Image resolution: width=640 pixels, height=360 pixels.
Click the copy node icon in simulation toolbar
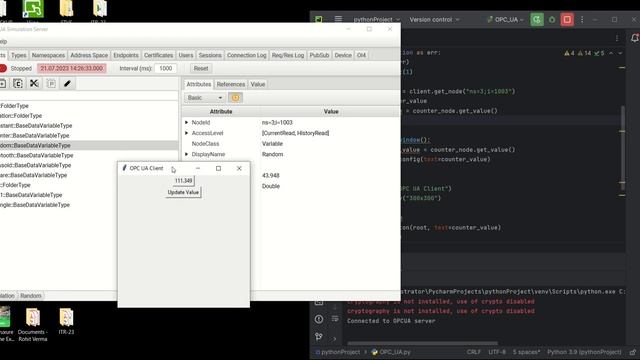pos(18,84)
